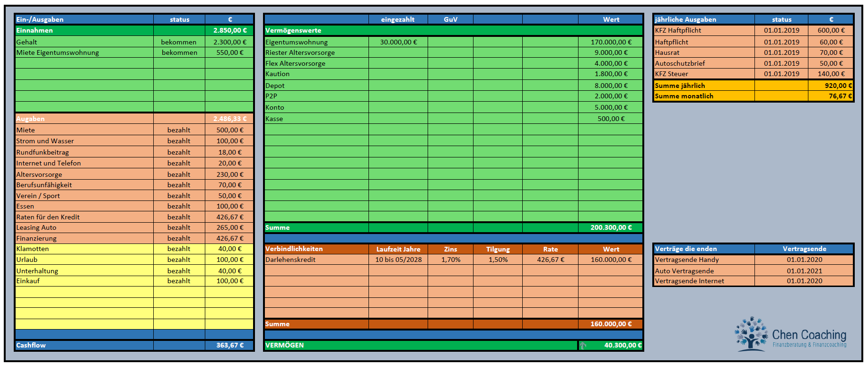Click the "1,70%" Zins cell
Viewport: 868px width, 365px height.
coord(450,260)
